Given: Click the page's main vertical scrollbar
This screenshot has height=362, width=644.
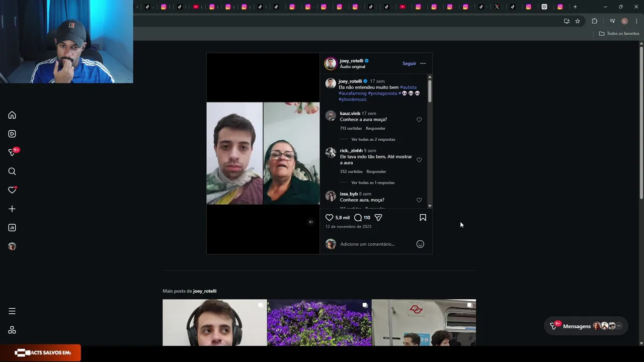Looking at the screenshot, I should point(641,123).
